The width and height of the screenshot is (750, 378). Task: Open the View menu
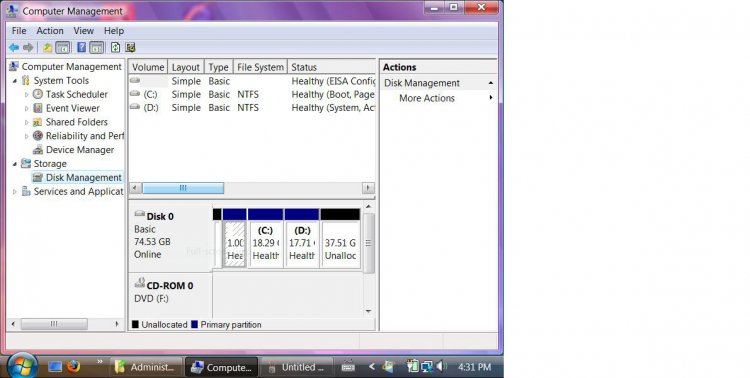pos(83,31)
